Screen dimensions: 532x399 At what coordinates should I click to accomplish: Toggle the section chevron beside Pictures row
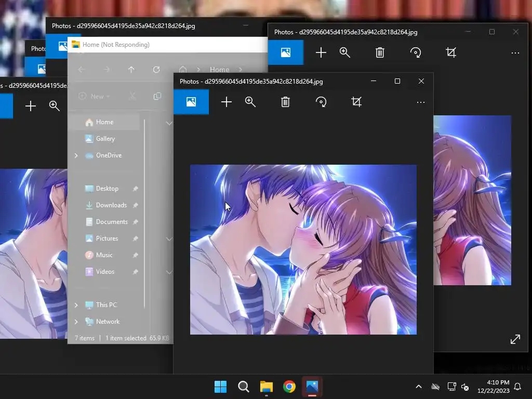tap(169, 239)
